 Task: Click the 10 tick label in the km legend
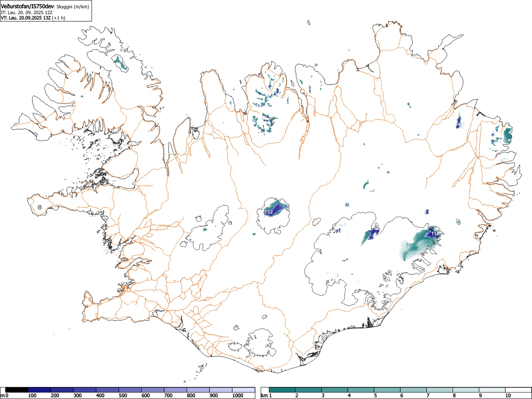tap(508, 396)
